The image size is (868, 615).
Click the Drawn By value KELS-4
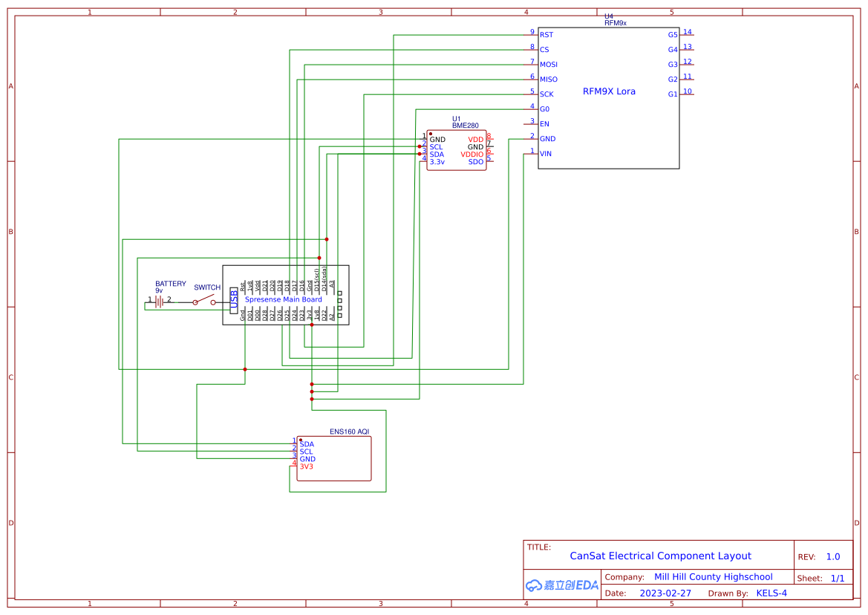772,593
